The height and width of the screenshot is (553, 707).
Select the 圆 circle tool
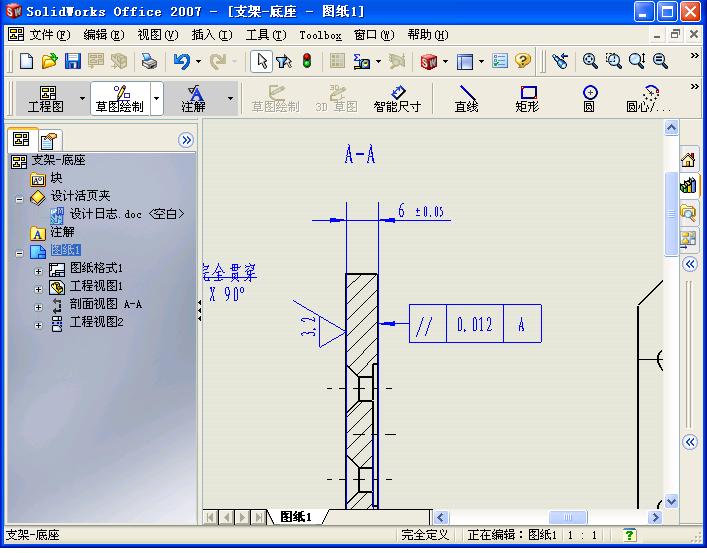589,99
